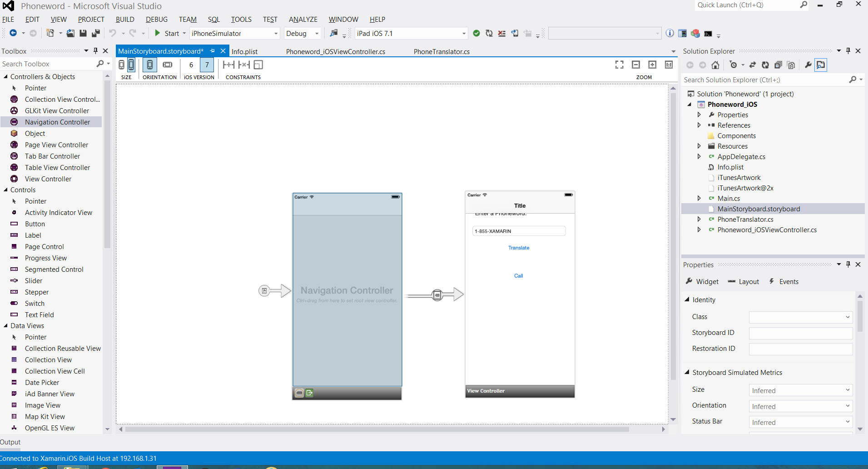Click the add constraints icon
This screenshot has height=469, width=868.
click(x=228, y=65)
